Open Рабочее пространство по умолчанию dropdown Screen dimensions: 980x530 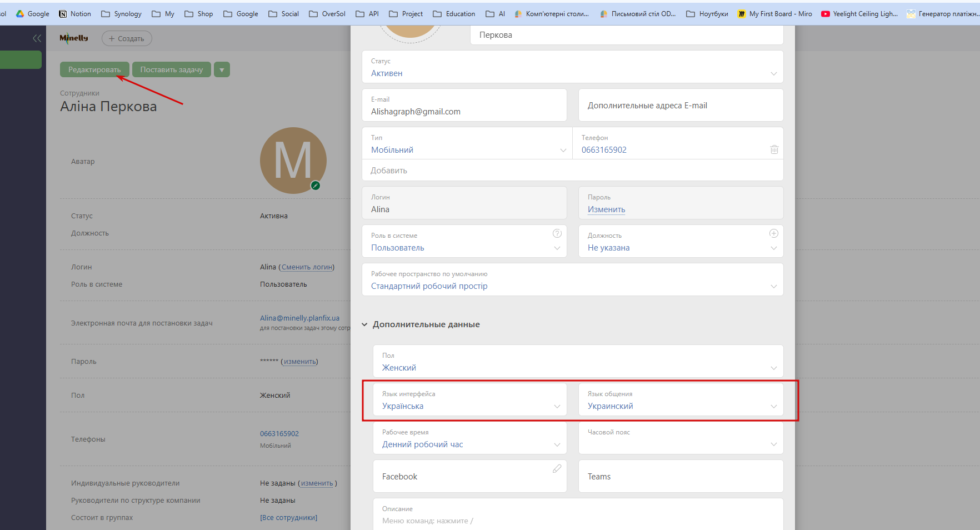573,279
